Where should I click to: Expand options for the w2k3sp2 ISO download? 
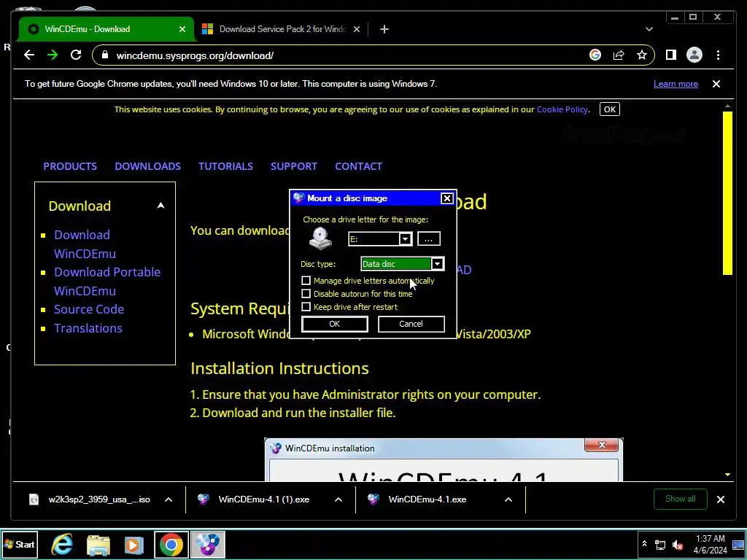point(169,499)
